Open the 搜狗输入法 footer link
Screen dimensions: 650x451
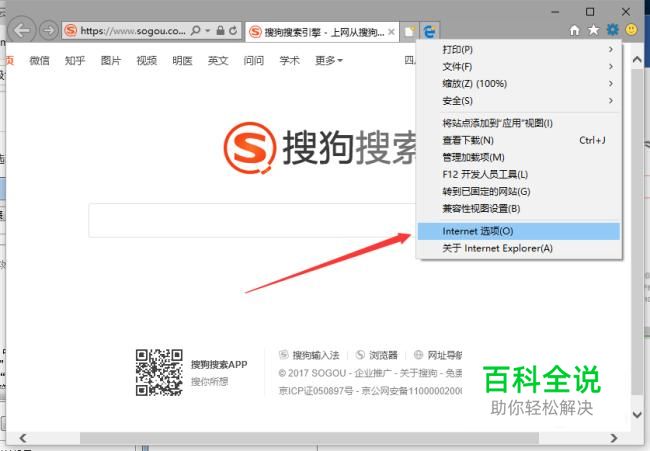point(315,355)
